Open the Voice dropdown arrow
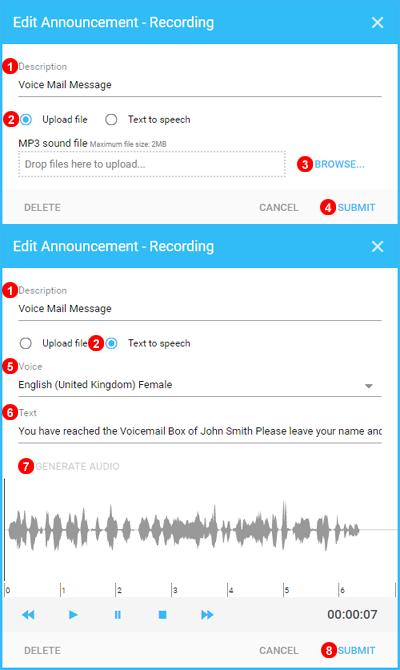Screen dimensions: 400x670 (x=369, y=386)
